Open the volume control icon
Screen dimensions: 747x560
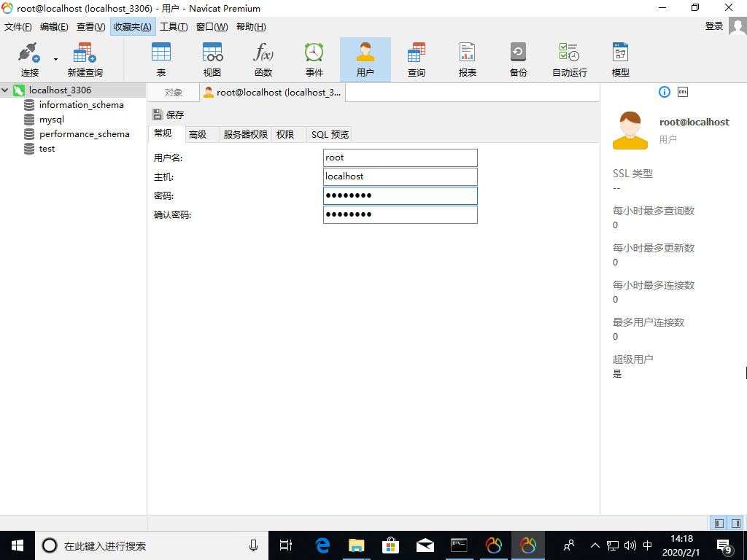pyautogui.click(x=630, y=545)
